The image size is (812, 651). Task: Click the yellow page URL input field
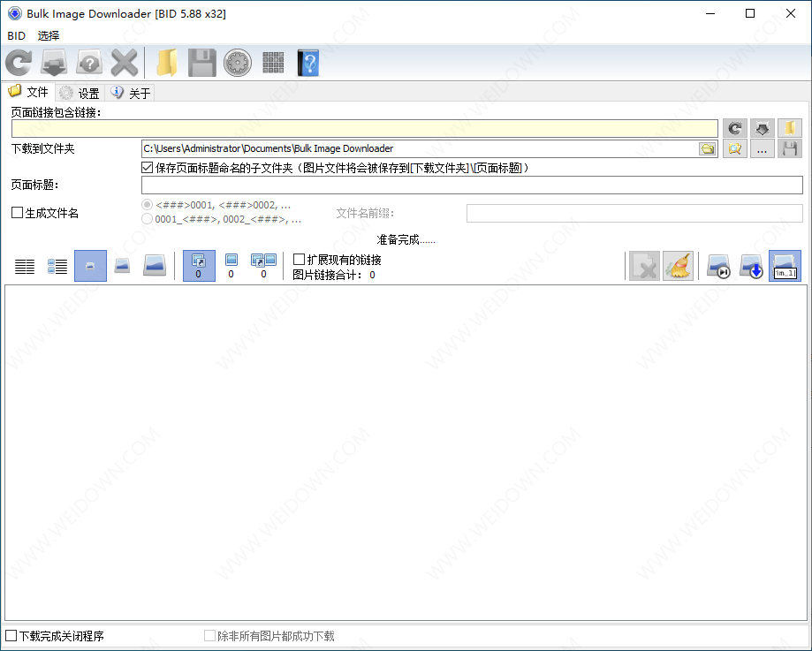tap(365, 128)
